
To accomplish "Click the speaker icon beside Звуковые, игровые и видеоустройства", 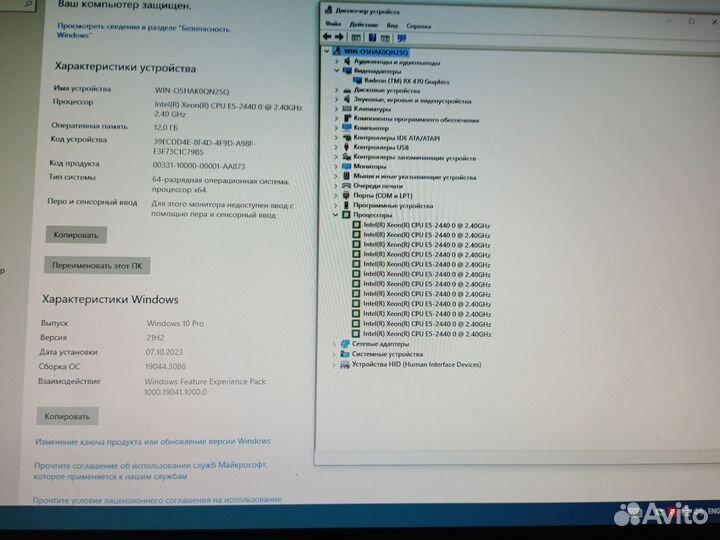I will [347, 100].
